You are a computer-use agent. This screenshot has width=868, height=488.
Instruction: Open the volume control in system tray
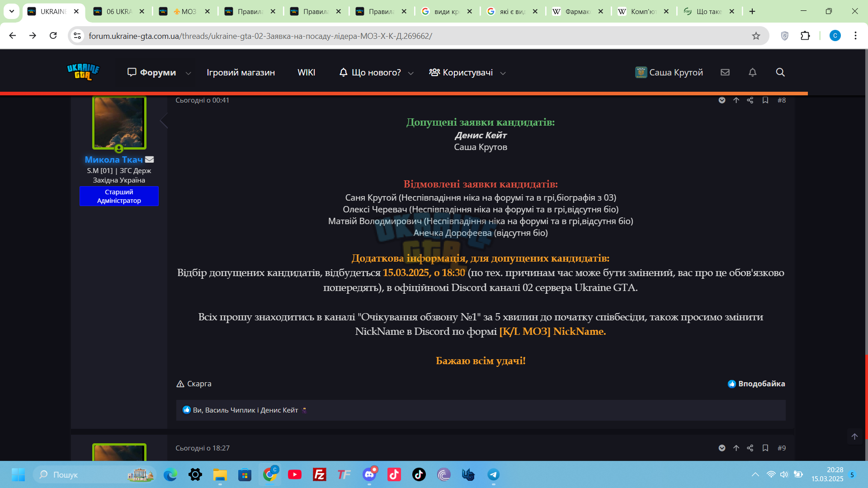click(784, 474)
